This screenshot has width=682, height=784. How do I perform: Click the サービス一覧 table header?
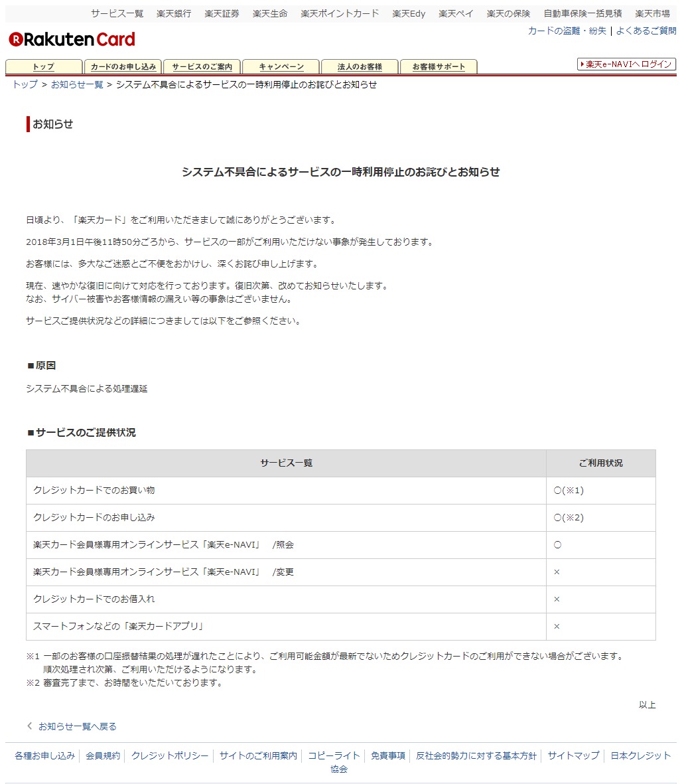tap(287, 463)
